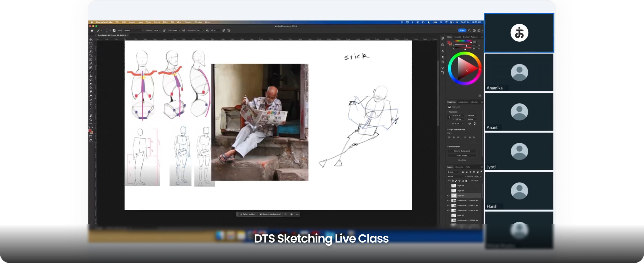This screenshot has height=263, width=644.
Task: Open the Photoshop help question-mark icon
Action: 474,30
